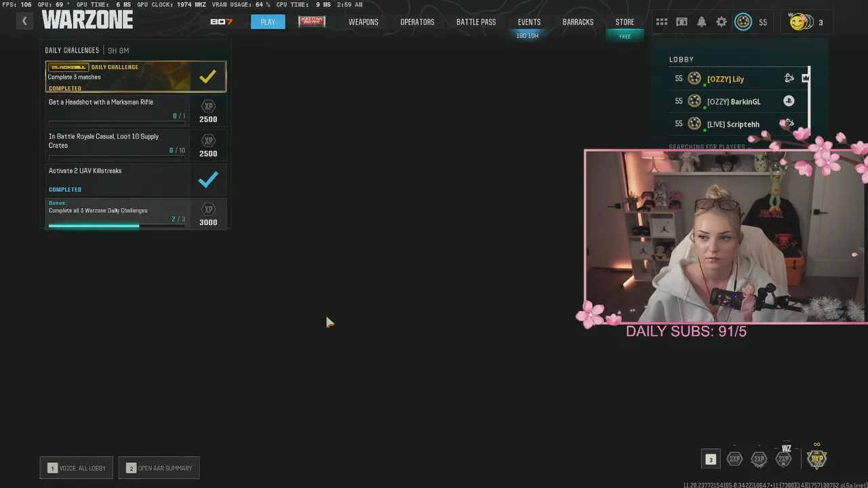Image resolution: width=868 pixels, height=488 pixels.
Task: Select [OZZY] BarkinGL in lobby list
Action: click(x=738, y=101)
